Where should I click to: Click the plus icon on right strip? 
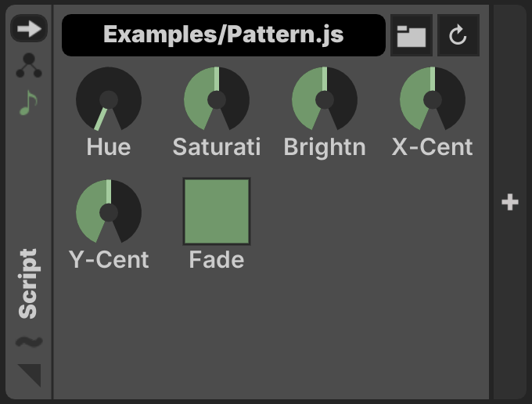pyautogui.click(x=510, y=202)
